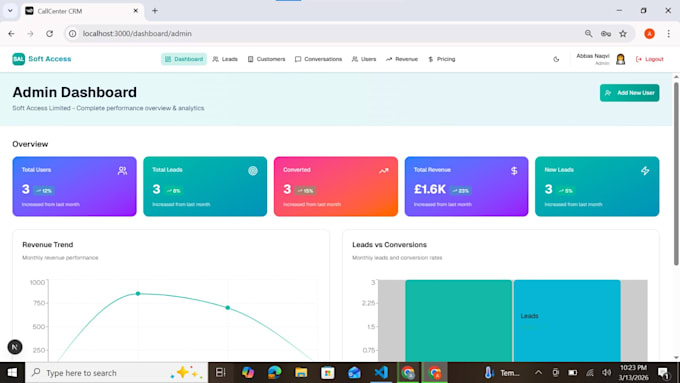Viewport: 680px width, 383px height.
Task: Open File Explorer from taskbar
Action: pos(301,373)
